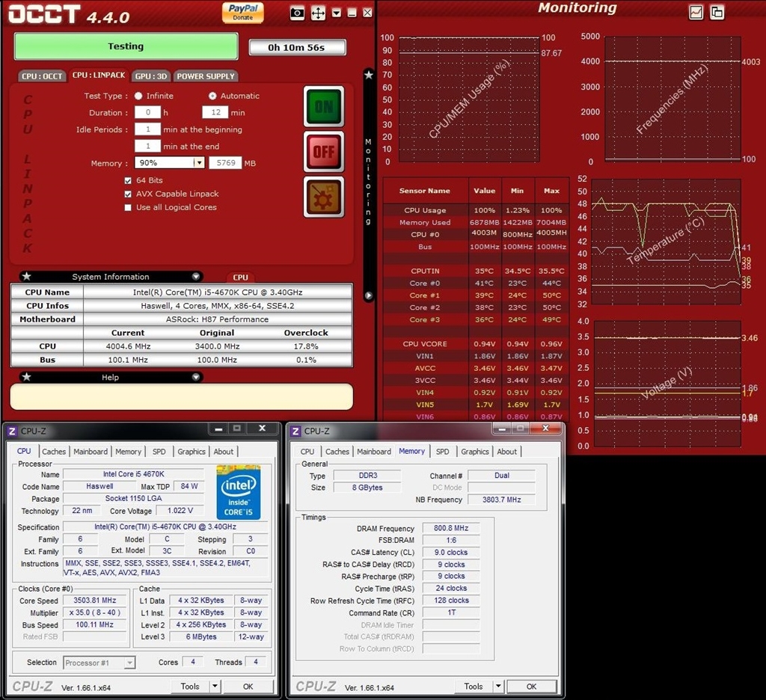Click the Tools button in right CPU-Z
This screenshot has height=700, width=766.
[x=474, y=687]
